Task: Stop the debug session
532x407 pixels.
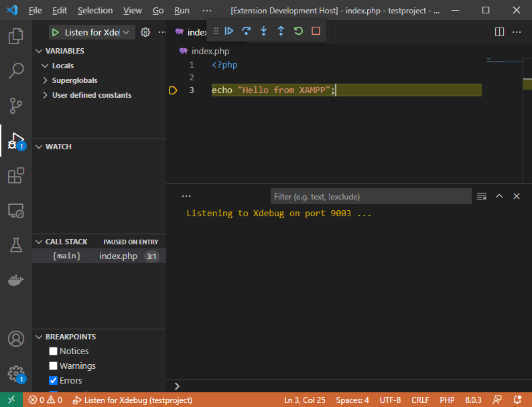Action: pos(316,31)
